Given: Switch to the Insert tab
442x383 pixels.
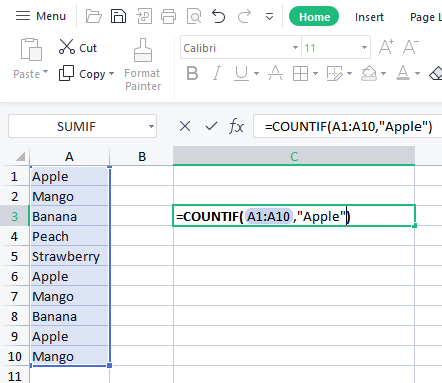Looking at the screenshot, I should pos(369,17).
